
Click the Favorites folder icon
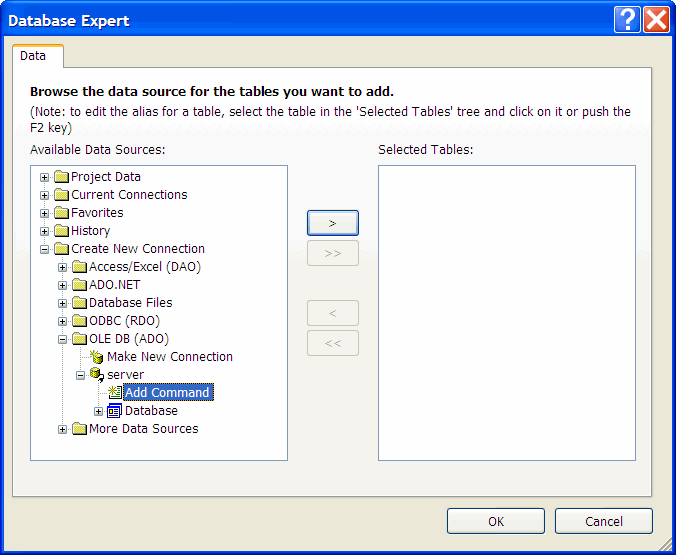[x=61, y=213]
